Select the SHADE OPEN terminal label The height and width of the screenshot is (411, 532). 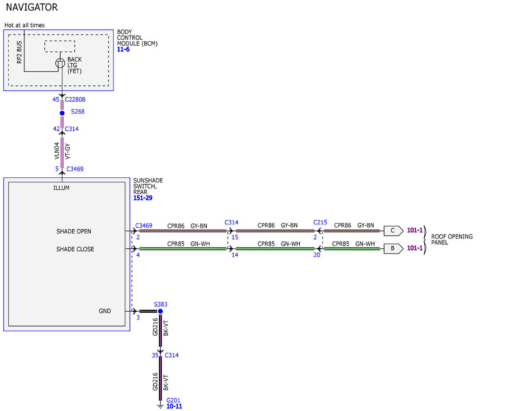point(74,231)
